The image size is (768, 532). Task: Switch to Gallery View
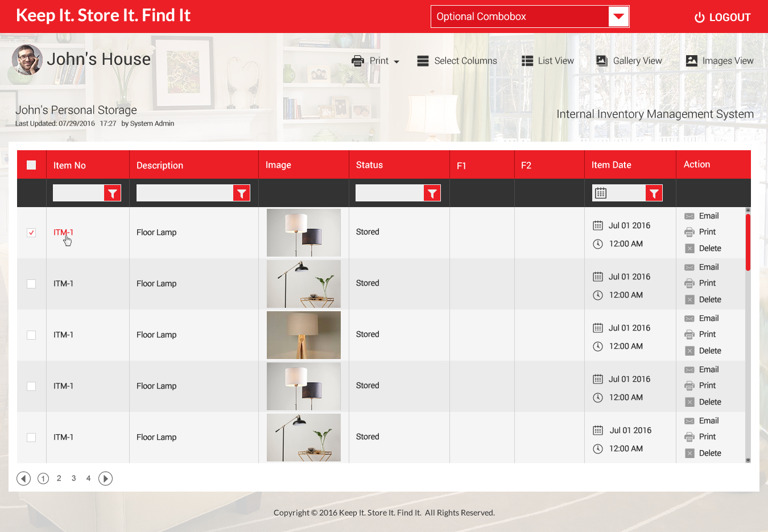click(x=629, y=60)
